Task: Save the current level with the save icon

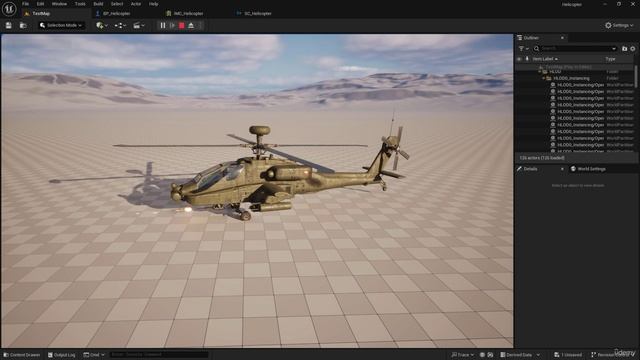Action: point(9,25)
